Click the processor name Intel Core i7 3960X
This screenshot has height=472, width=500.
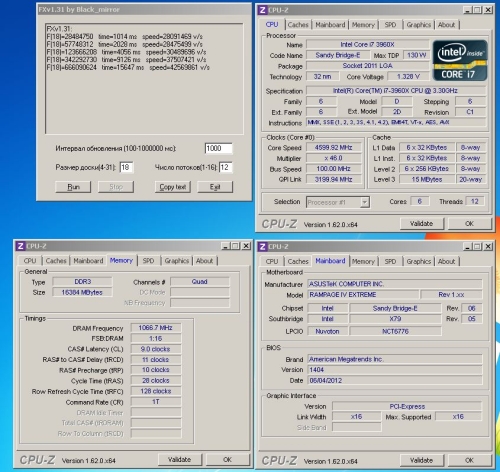pos(368,44)
